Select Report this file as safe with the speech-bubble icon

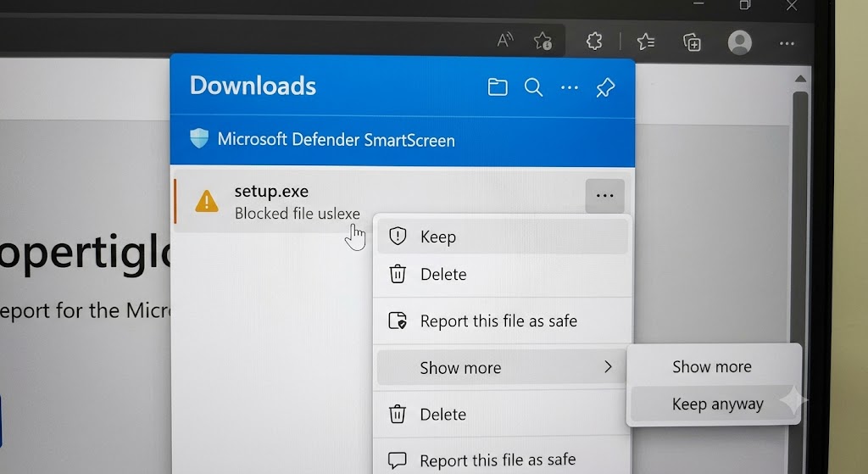coord(502,460)
